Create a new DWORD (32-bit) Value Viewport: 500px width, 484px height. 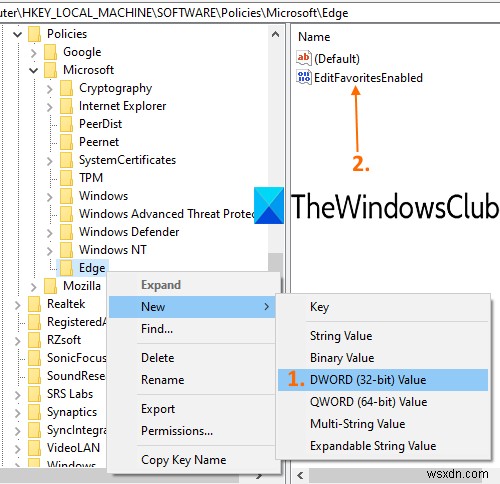click(383, 380)
